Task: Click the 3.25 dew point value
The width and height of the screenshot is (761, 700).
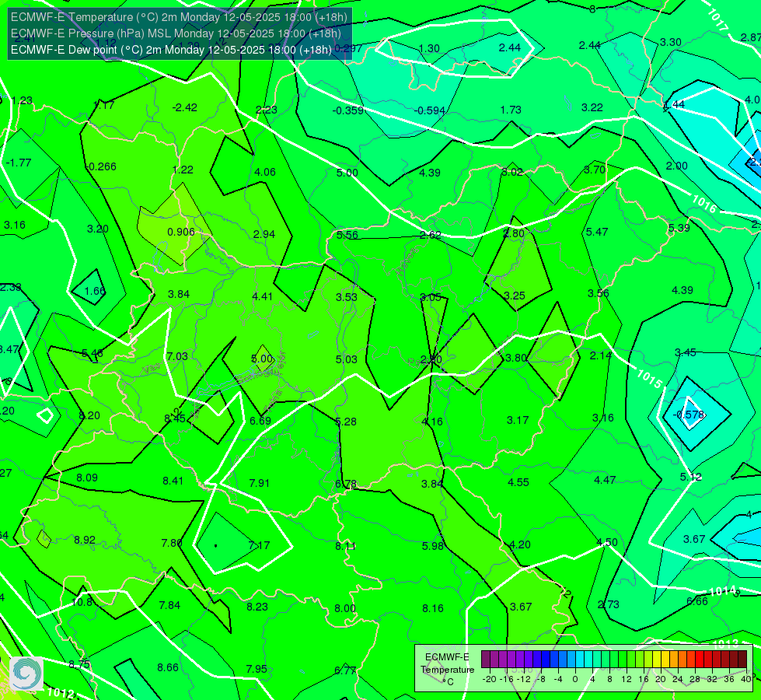Action: (x=515, y=296)
